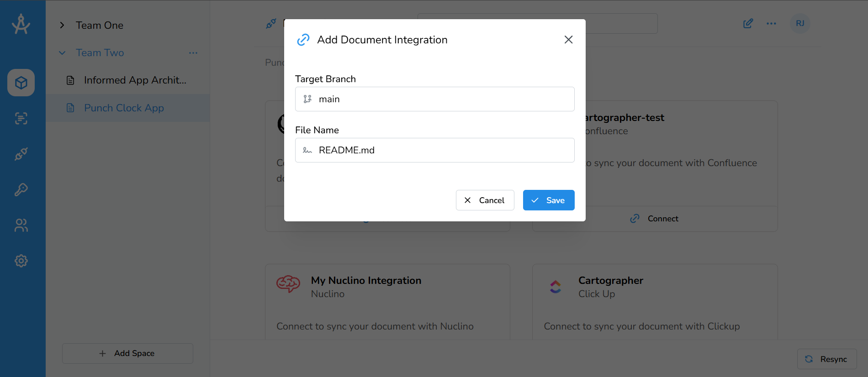Click the check icon on Save
Viewport: 868px width, 377px height.
click(535, 200)
